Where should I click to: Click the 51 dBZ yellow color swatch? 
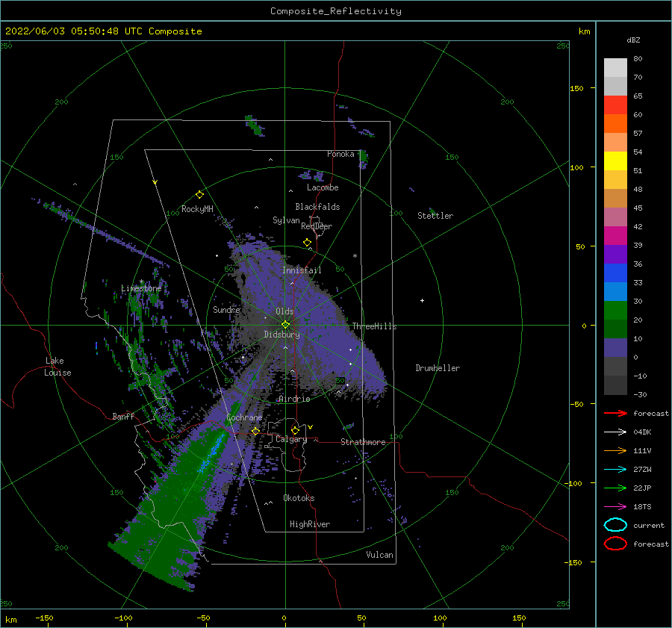click(x=615, y=161)
